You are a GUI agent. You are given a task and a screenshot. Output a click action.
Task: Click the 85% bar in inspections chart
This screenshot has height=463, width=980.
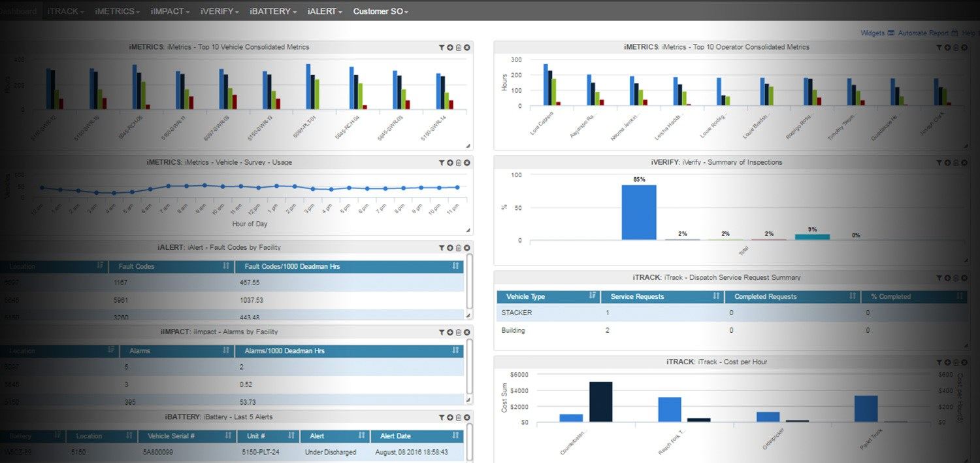(638, 213)
